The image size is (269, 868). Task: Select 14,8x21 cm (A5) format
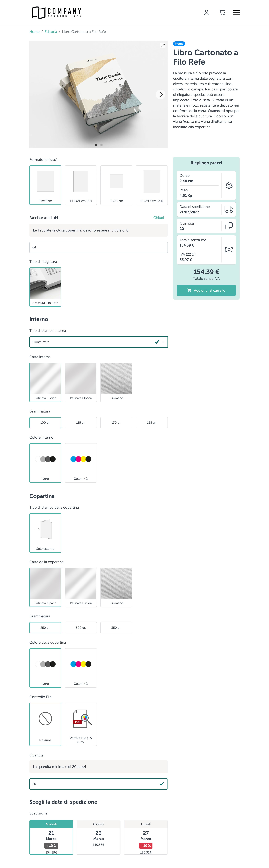pos(81,185)
